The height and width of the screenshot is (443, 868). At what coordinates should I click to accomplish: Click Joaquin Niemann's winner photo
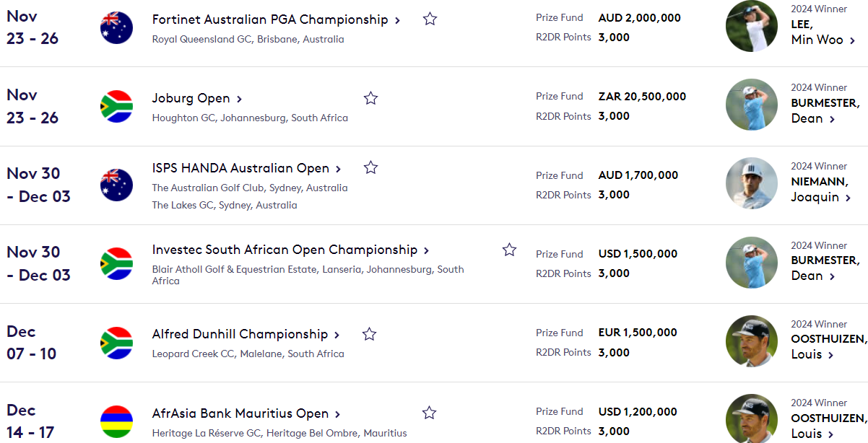pyautogui.click(x=752, y=183)
